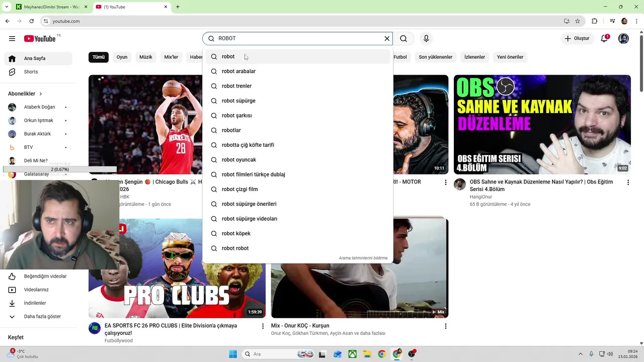Image resolution: width=644 pixels, height=362 pixels.
Task: Choose 'robot oyuncak' suggestion
Action: pos(297,160)
